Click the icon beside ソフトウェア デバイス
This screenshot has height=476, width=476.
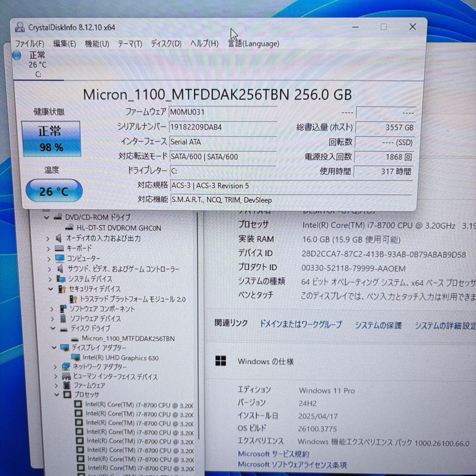(x=63, y=319)
